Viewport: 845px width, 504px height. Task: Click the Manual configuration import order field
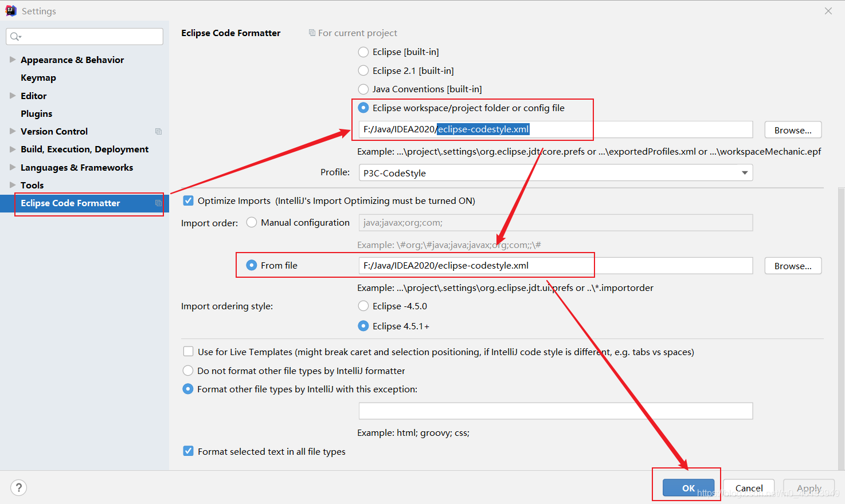tap(555, 223)
